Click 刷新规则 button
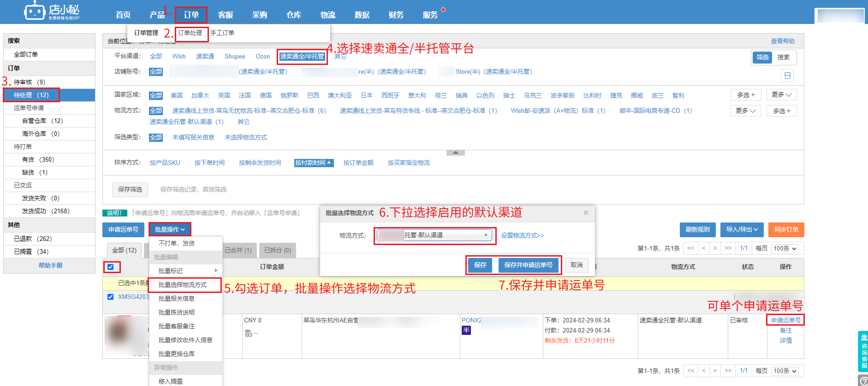 coord(697,229)
